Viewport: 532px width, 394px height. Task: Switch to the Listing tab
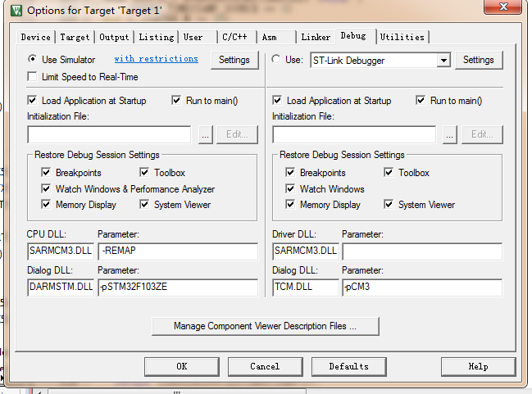point(157,37)
